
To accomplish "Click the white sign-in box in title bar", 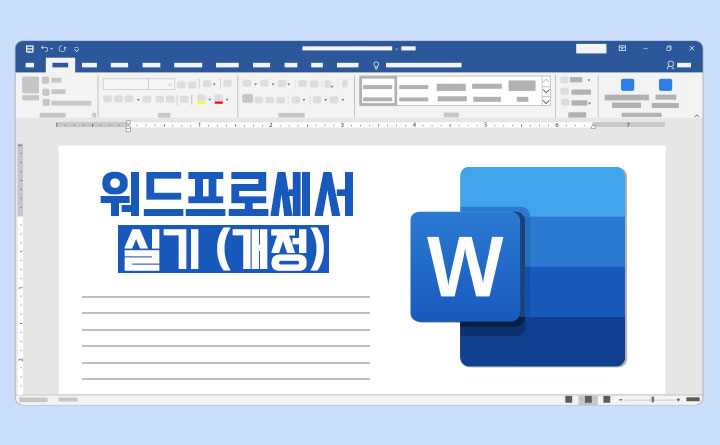I will [x=591, y=49].
